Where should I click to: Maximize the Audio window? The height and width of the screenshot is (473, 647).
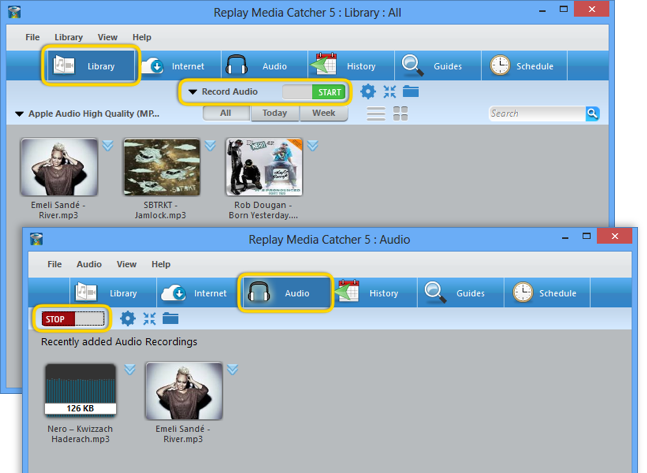click(x=586, y=236)
